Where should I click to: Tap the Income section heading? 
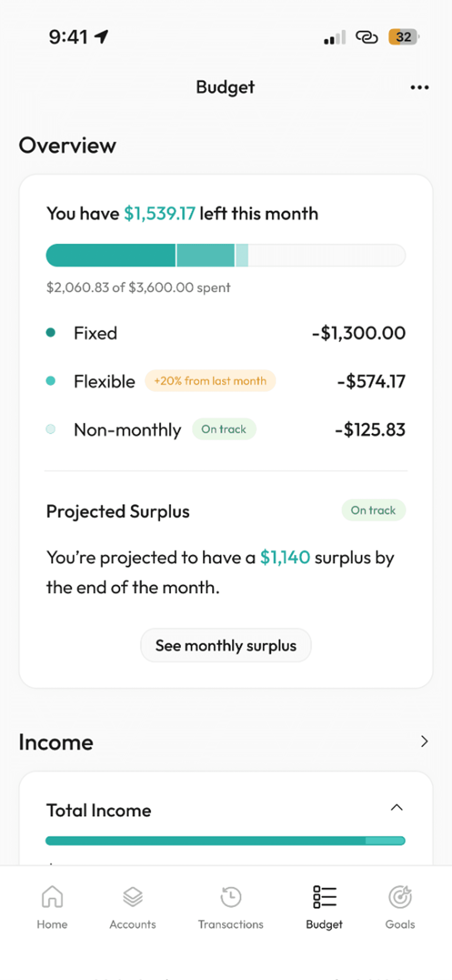click(x=56, y=742)
